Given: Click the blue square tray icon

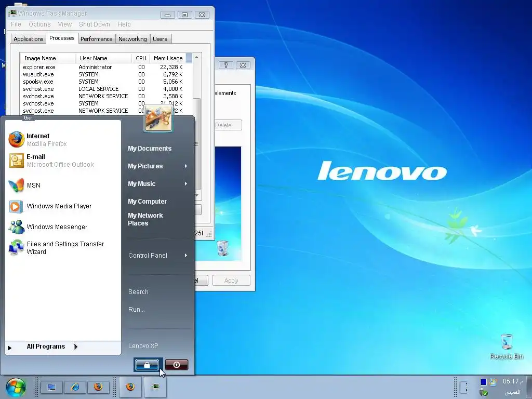Looking at the screenshot, I should pyautogui.click(x=484, y=382).
